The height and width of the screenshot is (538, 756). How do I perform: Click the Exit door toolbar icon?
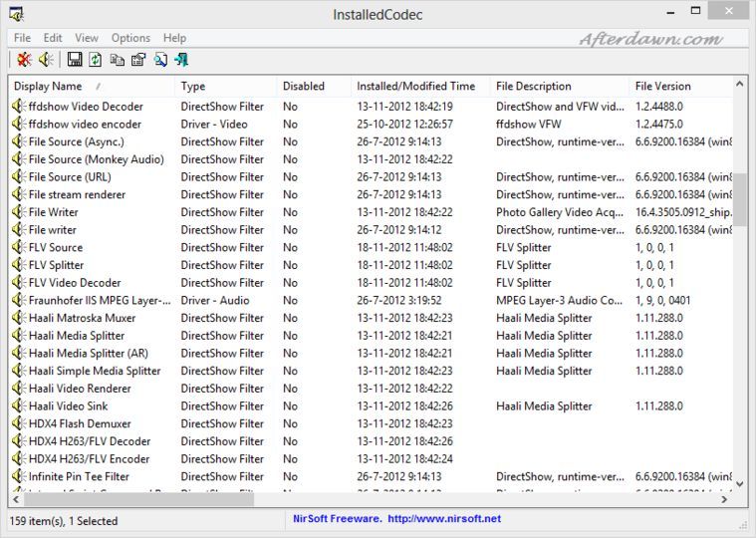pos(181,60)
